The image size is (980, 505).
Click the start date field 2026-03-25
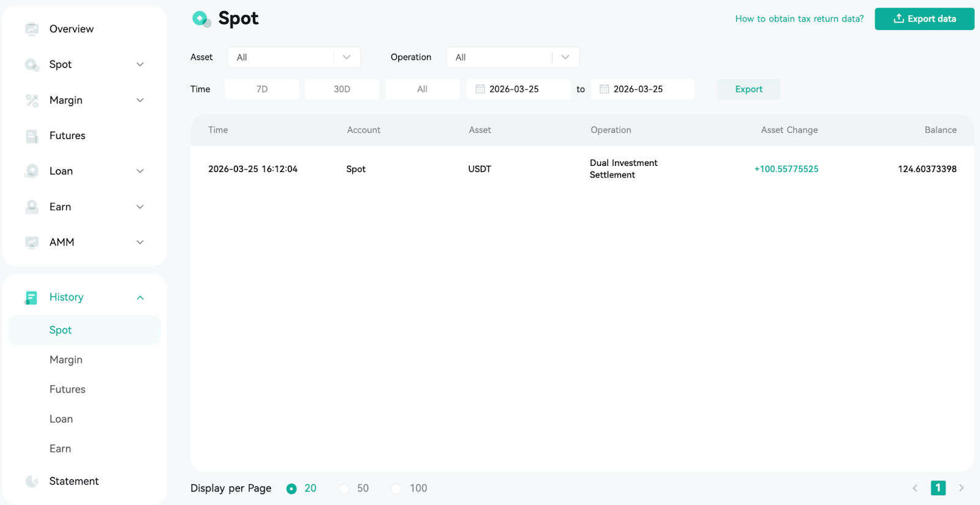[519, 89]
